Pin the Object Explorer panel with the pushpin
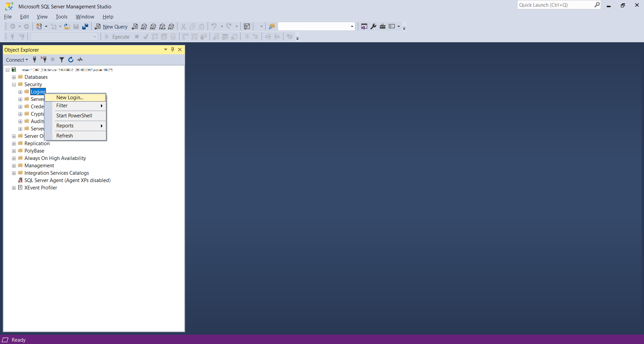The height and width of the screenshot is (344, 644). [173, 50]
